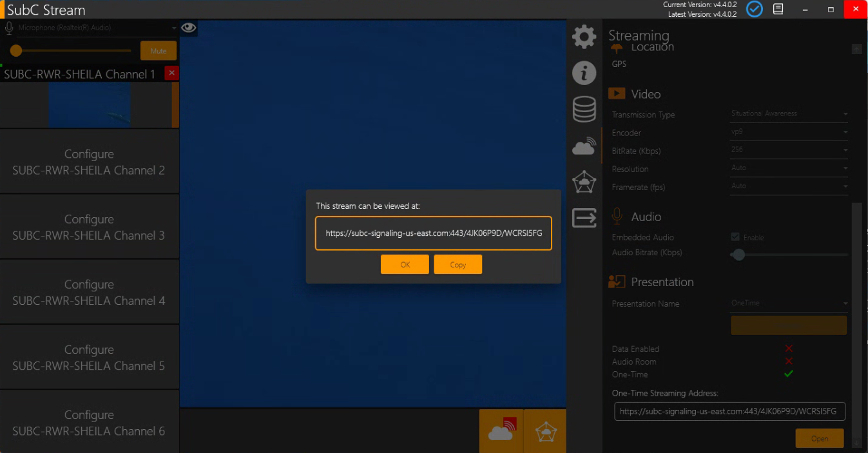Click OK in the stream dialog
868x453 pixels.
tap(405, 265)
